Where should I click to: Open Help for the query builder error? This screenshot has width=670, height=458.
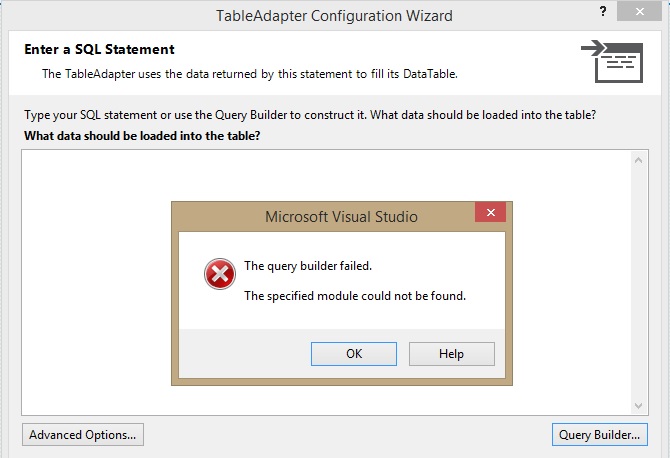tap(452, 354)
